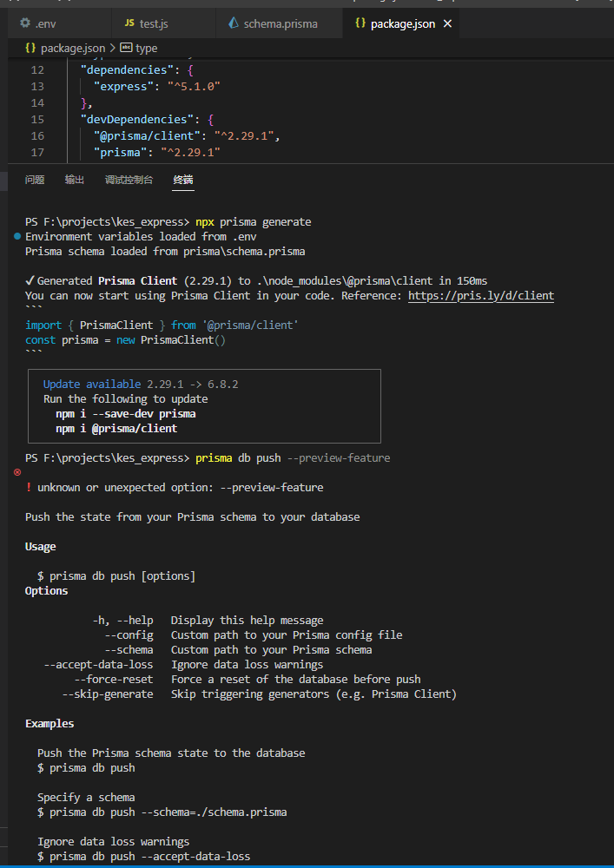Select the 终端 (Terminal) panel tab
The height and width of the screenshot is (868, 614).
(183, 180)
